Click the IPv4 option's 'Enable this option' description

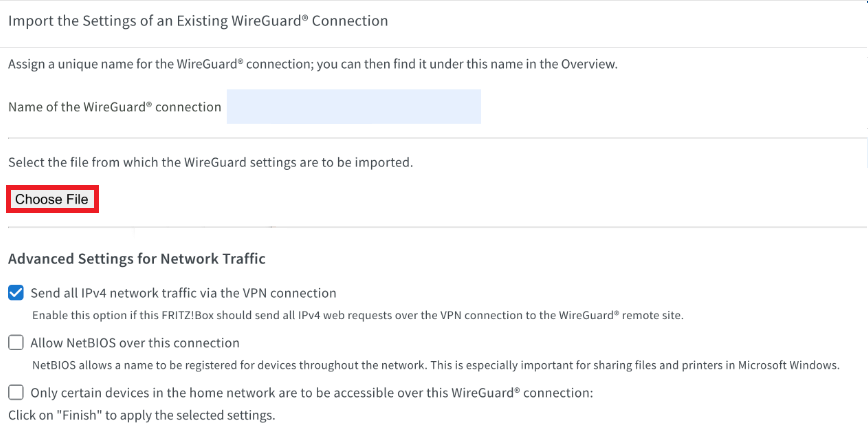357,315
